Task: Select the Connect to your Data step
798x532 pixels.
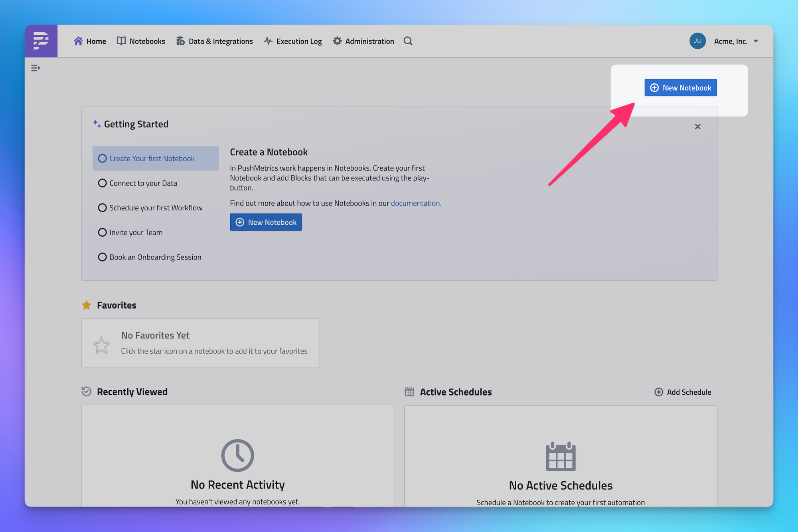Action: [143, 183]
